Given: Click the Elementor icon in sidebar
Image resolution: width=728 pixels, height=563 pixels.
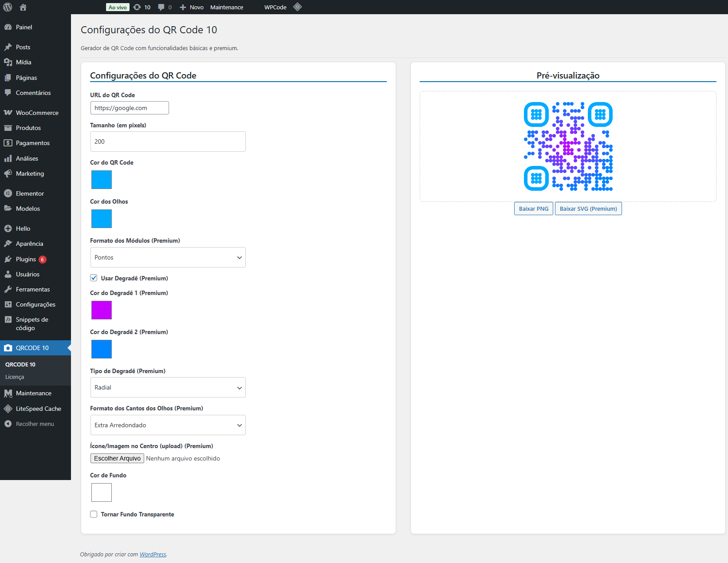Looking at the screenshot, I should [8, 193].
